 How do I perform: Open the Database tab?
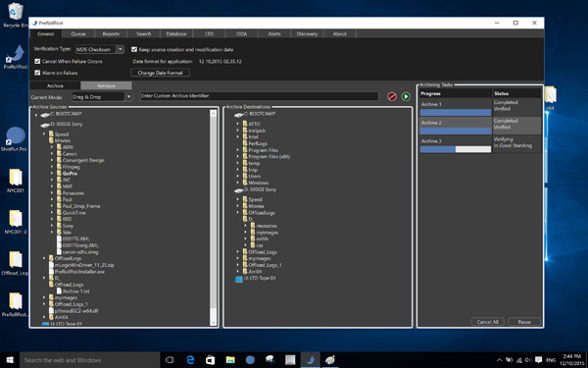click(x=176, y=33)
